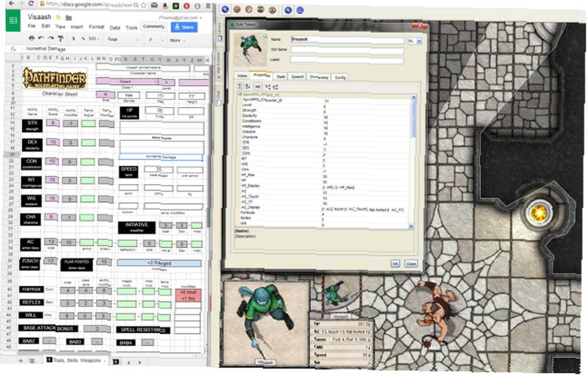This screenshot has height=375, width=588.
Task: Expand all property categories
Action: (268, 87)
